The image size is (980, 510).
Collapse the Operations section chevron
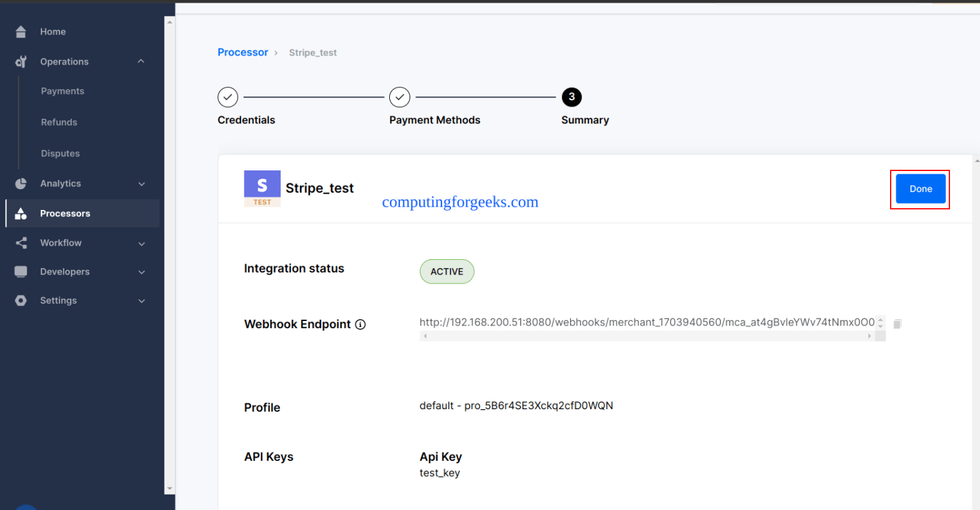pyautogui.click(x=141, y=61)
